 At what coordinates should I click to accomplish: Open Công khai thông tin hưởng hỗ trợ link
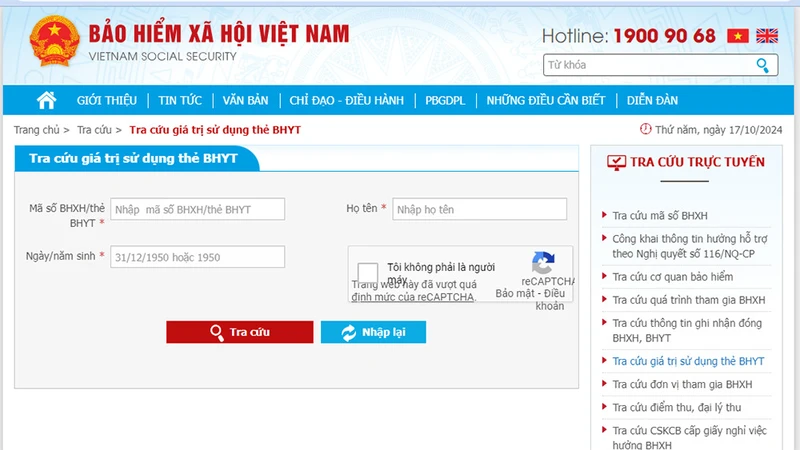[x=690, y=246]
